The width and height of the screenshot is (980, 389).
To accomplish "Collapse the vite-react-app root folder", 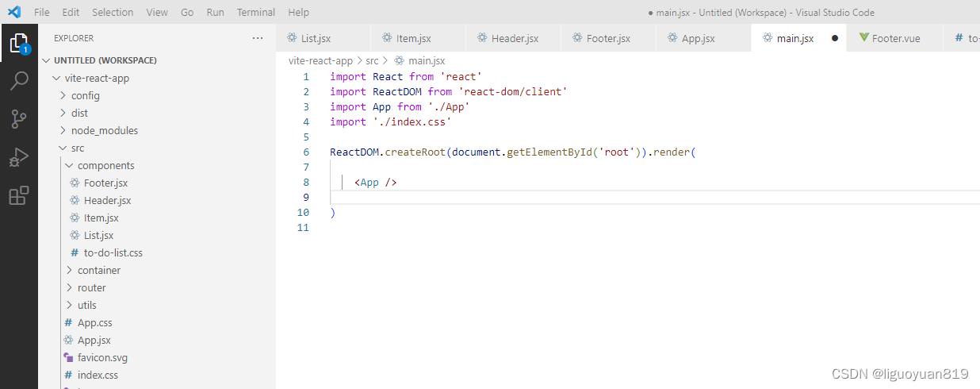I will (97, 78).
